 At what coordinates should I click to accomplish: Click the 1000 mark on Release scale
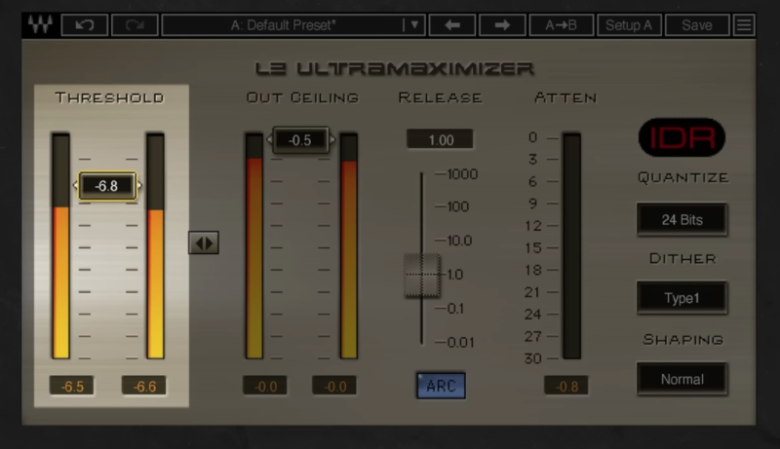[x=462, y=174]
